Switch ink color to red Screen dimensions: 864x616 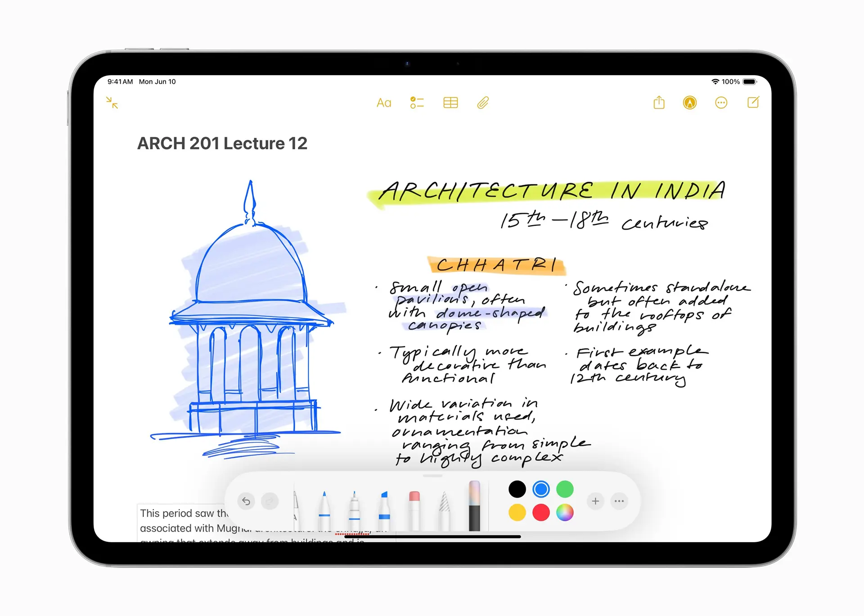(x=540, y=512)
